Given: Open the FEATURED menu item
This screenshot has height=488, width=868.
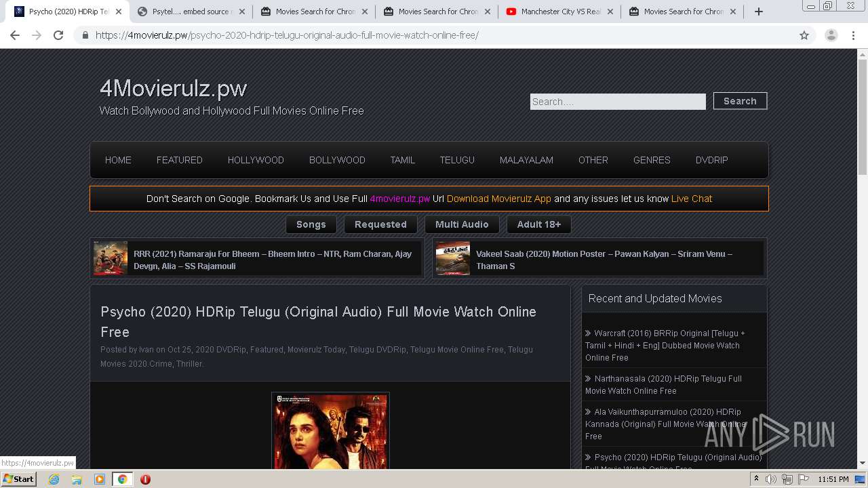Looking at the screenshot, I should pyautogui.click(x=179, y=160).
